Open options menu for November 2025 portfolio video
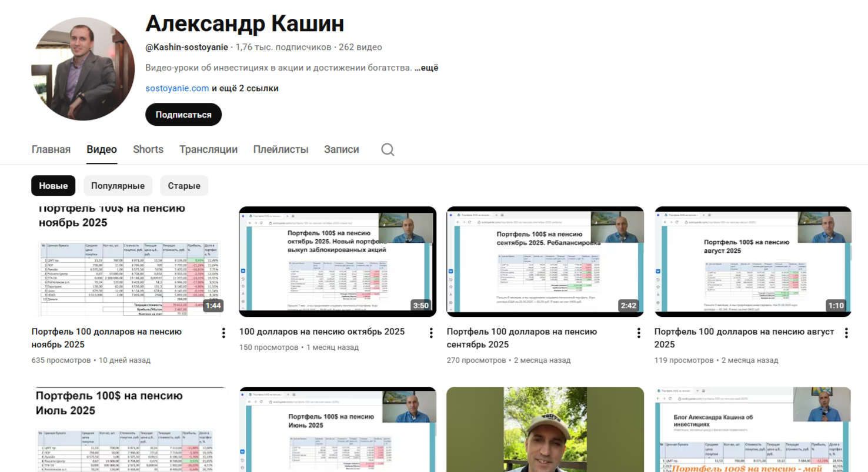Viewport: 868px width, 472px height. [223, 333]
